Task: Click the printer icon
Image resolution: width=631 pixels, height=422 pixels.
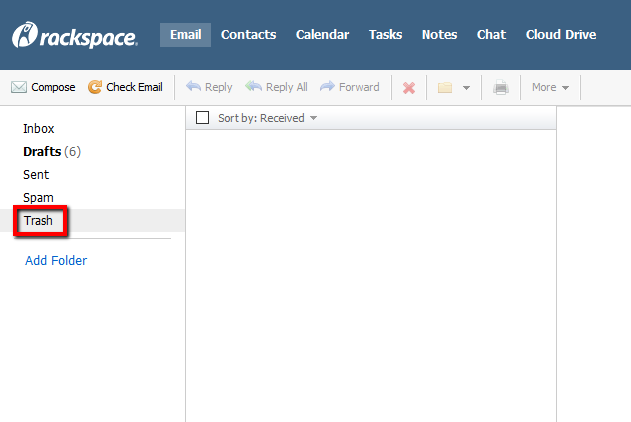Action: pyautogui.click(x=501, y=87)
